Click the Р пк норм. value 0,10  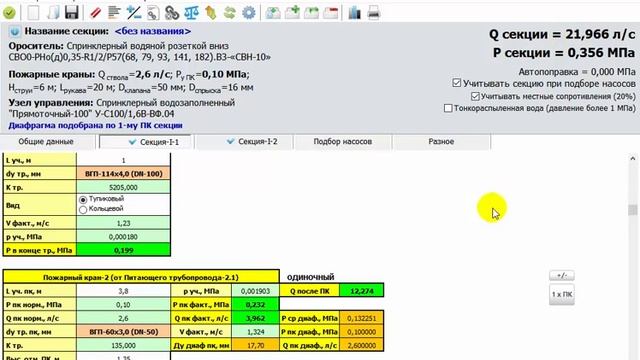click(124, 304)
